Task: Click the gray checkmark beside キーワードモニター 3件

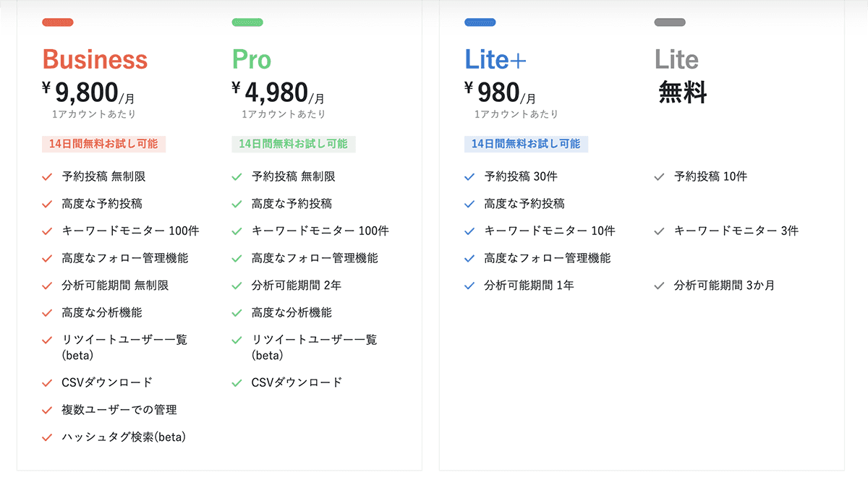Action: (x=659, y=231)
